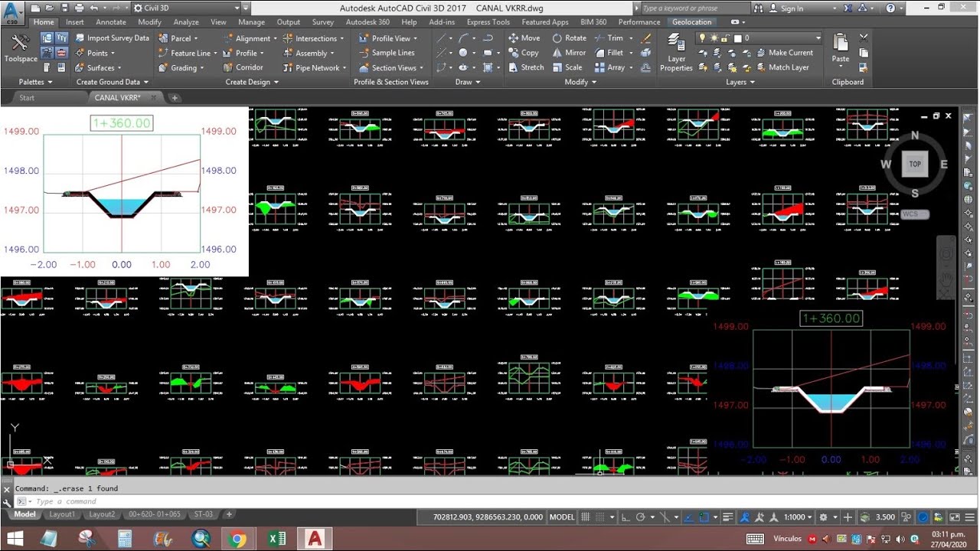Open the Surfaces dropdown
The width and height of the screenshot is (980, 551).
click(x=98, y=67)
